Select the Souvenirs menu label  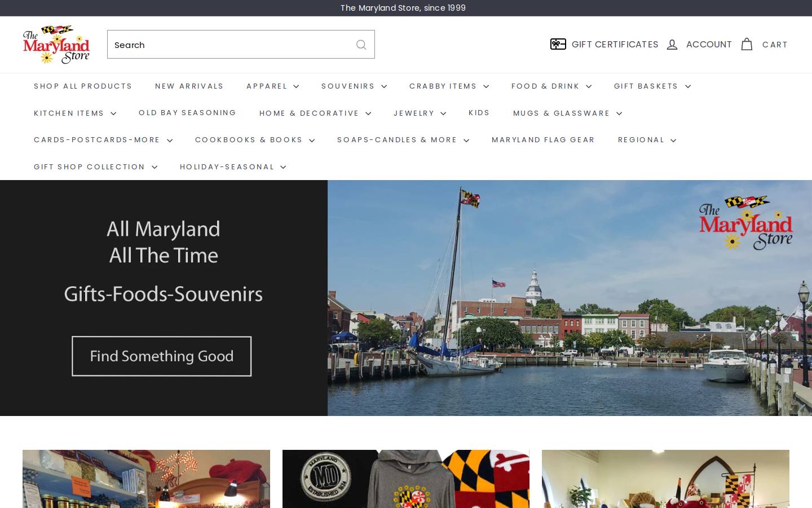click(348, 86)
